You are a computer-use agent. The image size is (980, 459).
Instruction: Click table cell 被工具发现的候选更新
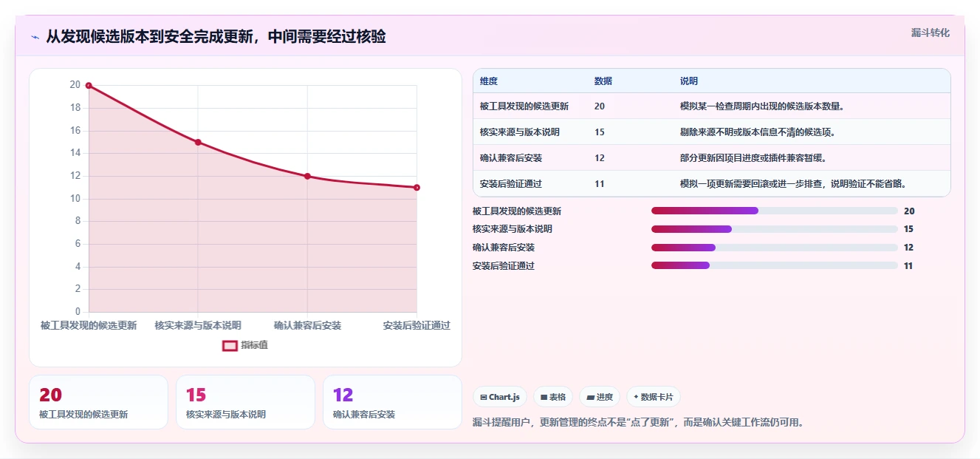tap(524, 106)
